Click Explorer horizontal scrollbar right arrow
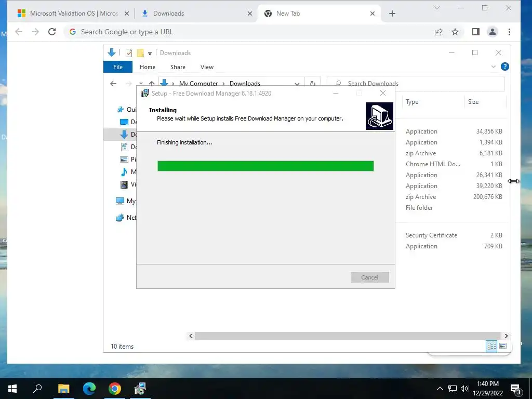This screenshot has height=399, width=532. coord(506,336)
